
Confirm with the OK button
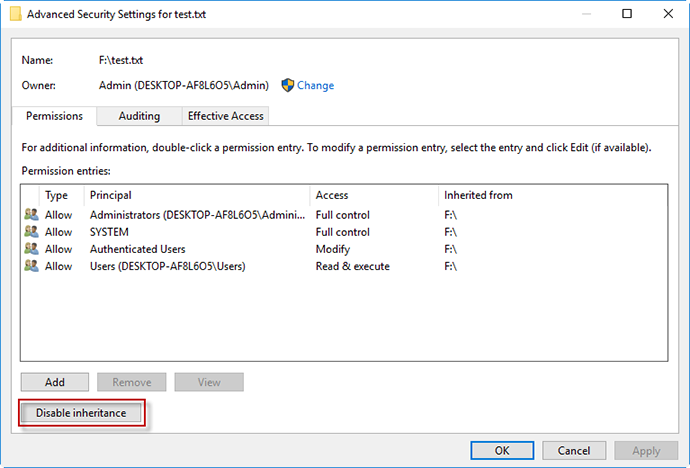tap(501, 450)
